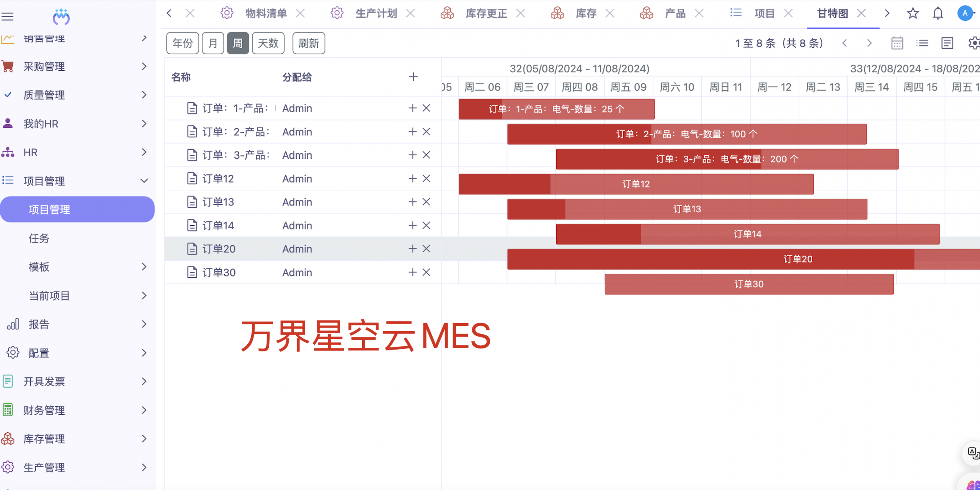Viewport: 980px width, 490px height.
Task: Open the translate floating icon
Action: (973, 453)
